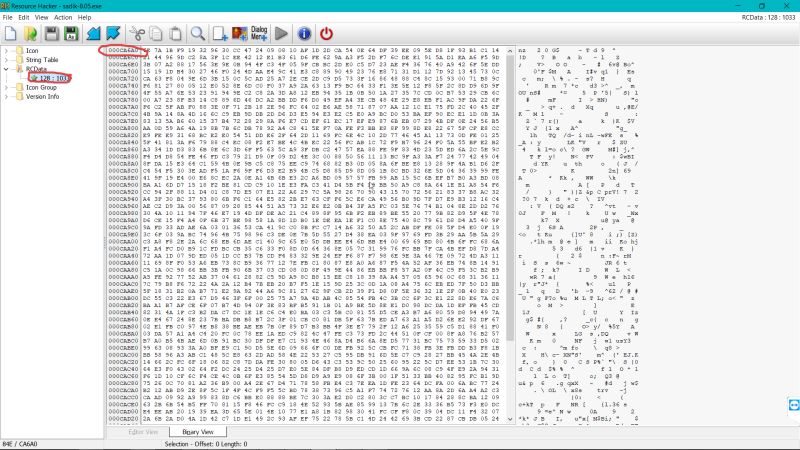The width and height of the screenshot is (800, 450).
Task: Click the Copy icon in toolbar
Action: [x=156, y=34]
